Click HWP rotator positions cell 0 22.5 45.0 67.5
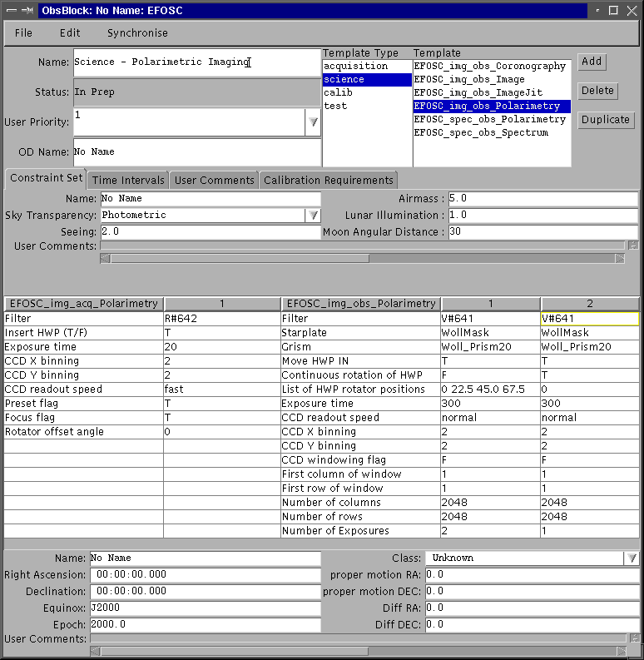The image size is (644, 660). click(490, 390)
